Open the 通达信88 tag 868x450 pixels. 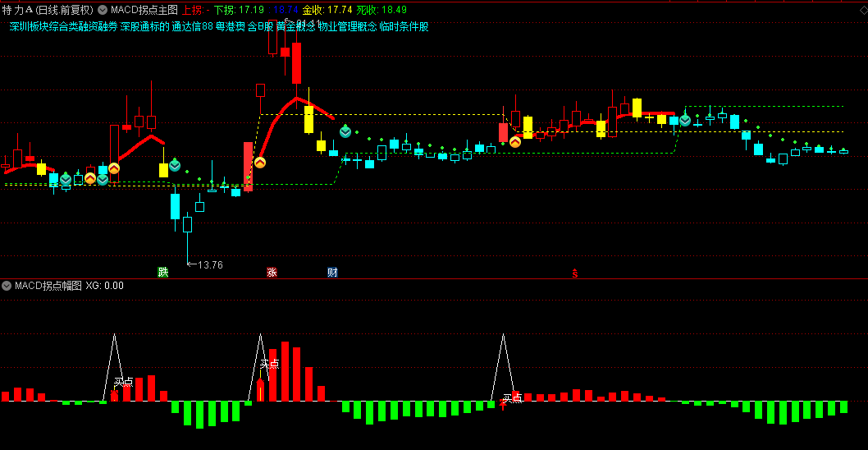tap(193, 26)
